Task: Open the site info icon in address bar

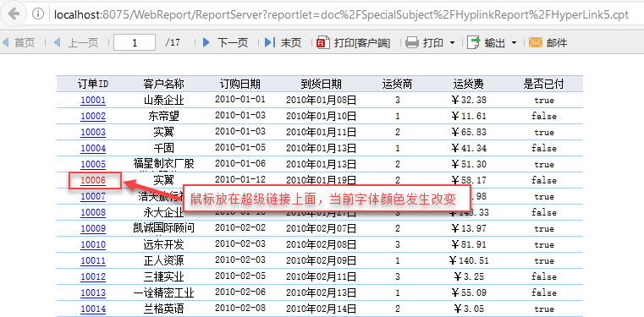Action: [x=38, y=14]
